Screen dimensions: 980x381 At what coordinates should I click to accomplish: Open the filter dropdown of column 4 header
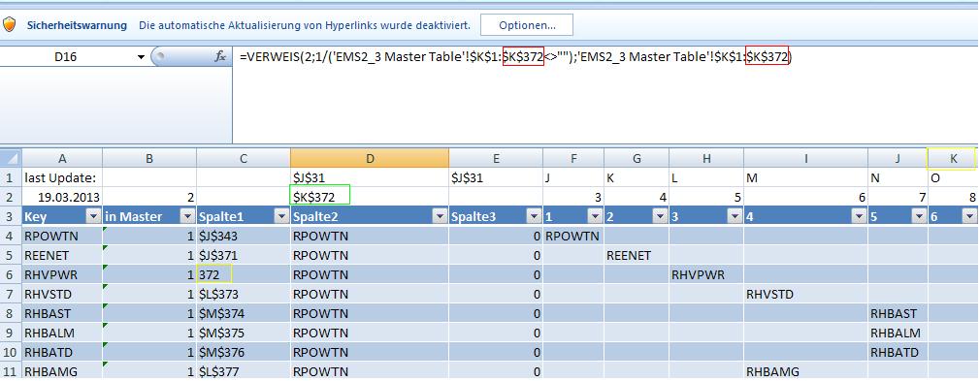click(859, 217)
